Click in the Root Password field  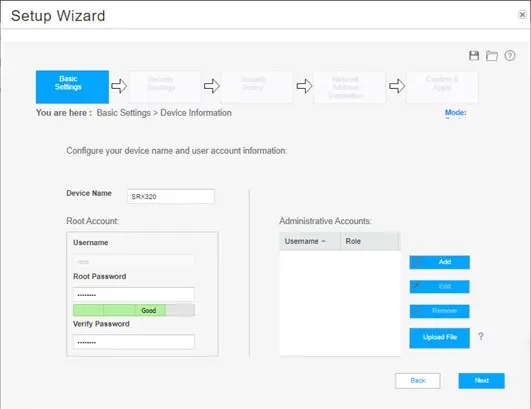[134, 295]
